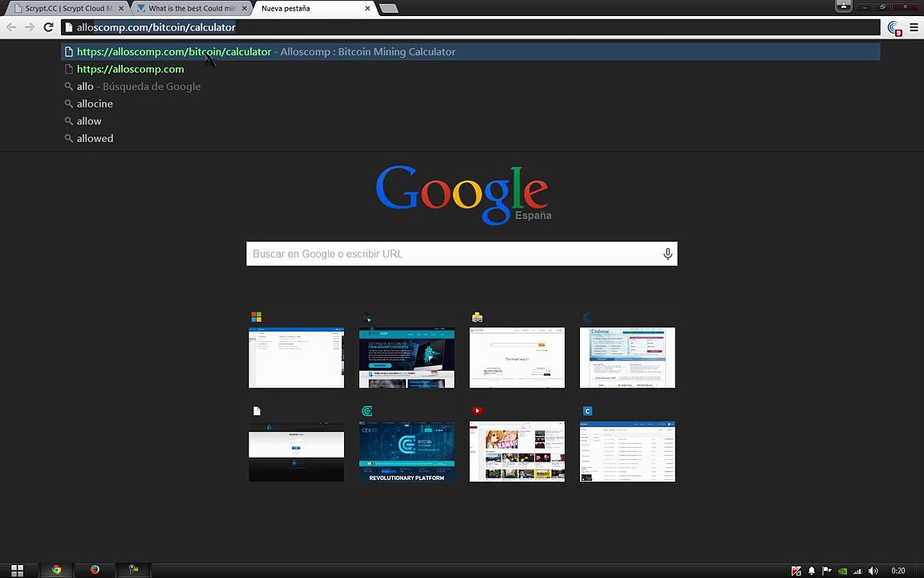Viewport: 924px width, 578px height.
Task: Open the CEX.IO extension icon with the badge
Action: click(x=894, y=28)
